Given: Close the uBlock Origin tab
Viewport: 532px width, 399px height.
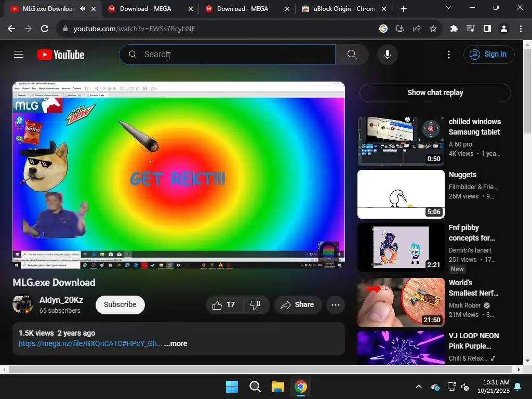Looking at the screenshot, I should [384, 9].
